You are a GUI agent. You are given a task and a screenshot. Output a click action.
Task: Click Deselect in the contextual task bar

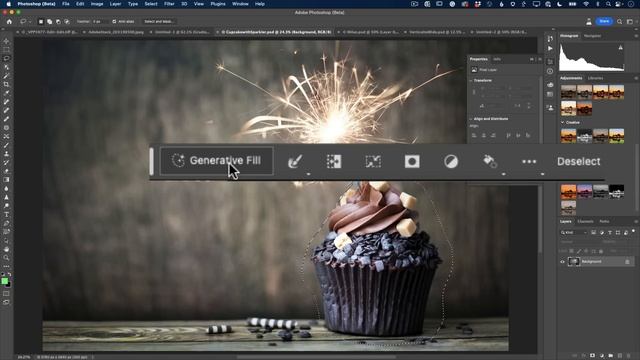coord(578,161)
